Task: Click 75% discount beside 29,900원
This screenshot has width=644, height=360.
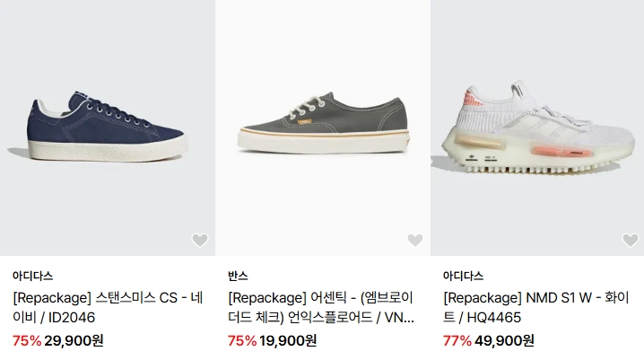Action: tap(27, 340)
